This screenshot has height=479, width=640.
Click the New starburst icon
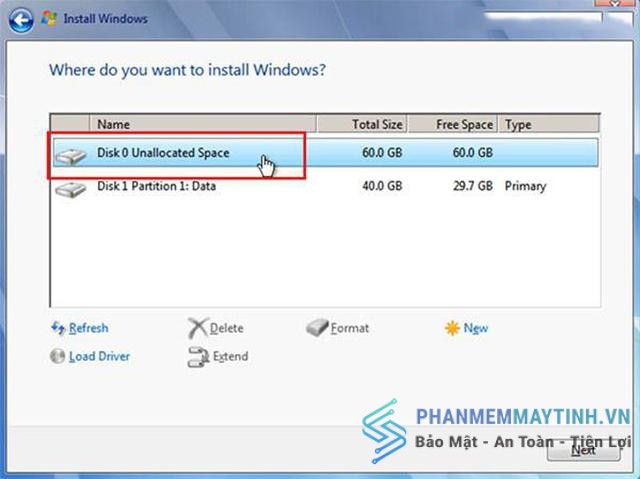coord(452,328)
